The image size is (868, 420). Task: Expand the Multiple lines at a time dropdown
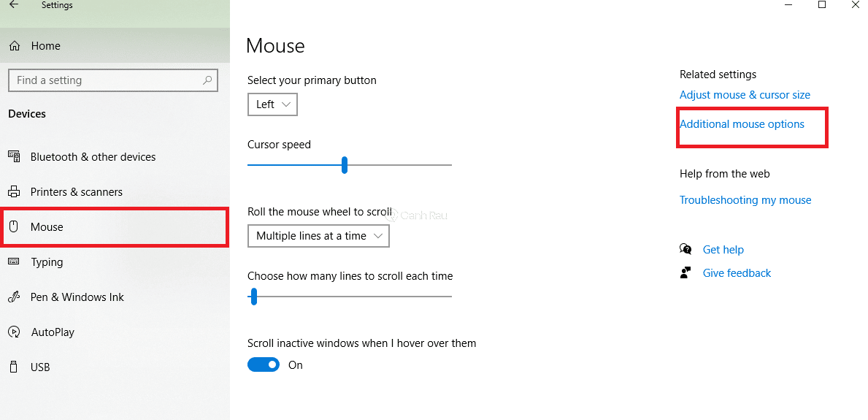tap(318, 236)
